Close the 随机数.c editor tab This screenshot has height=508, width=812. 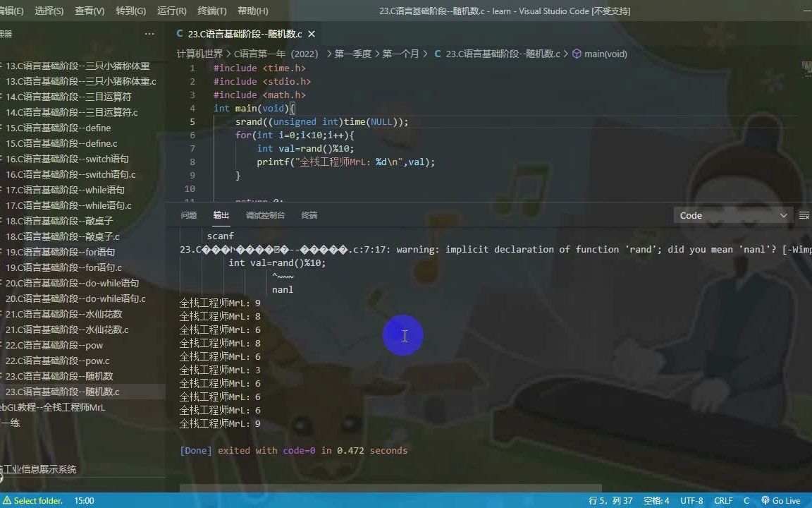[x=311, y=34]
